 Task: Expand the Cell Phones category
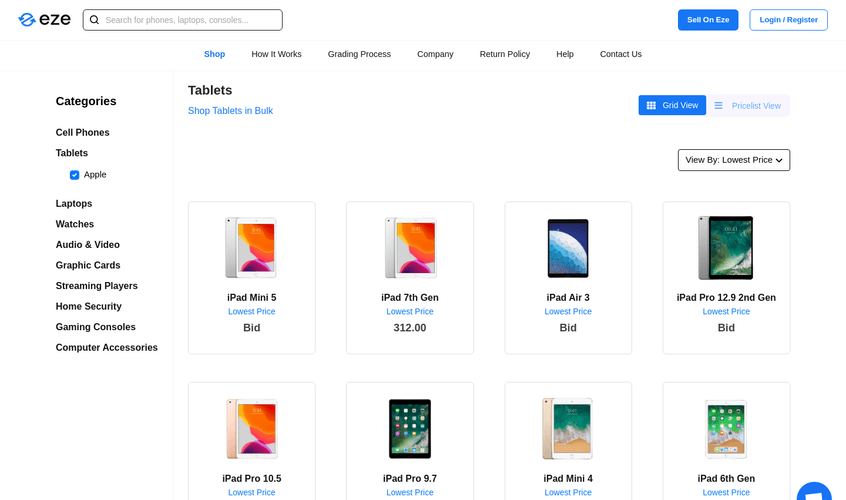83,133
